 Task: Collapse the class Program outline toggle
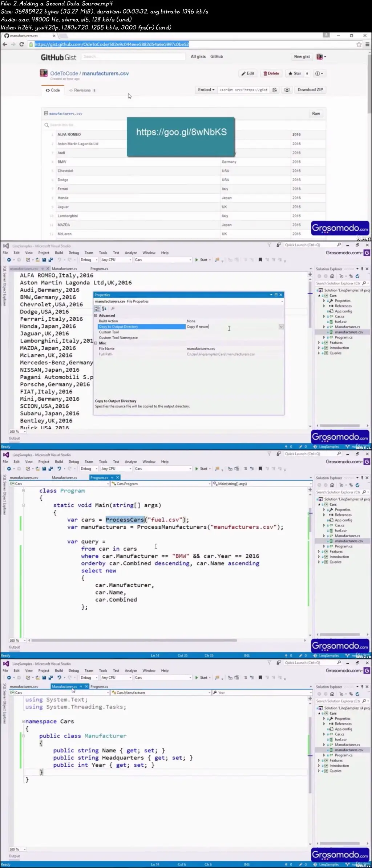[23, 490]
